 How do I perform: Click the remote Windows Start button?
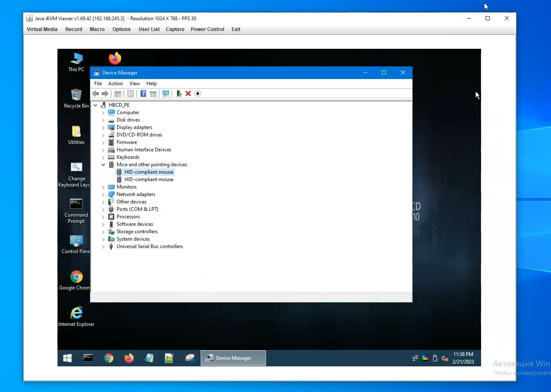pos(67,358)
